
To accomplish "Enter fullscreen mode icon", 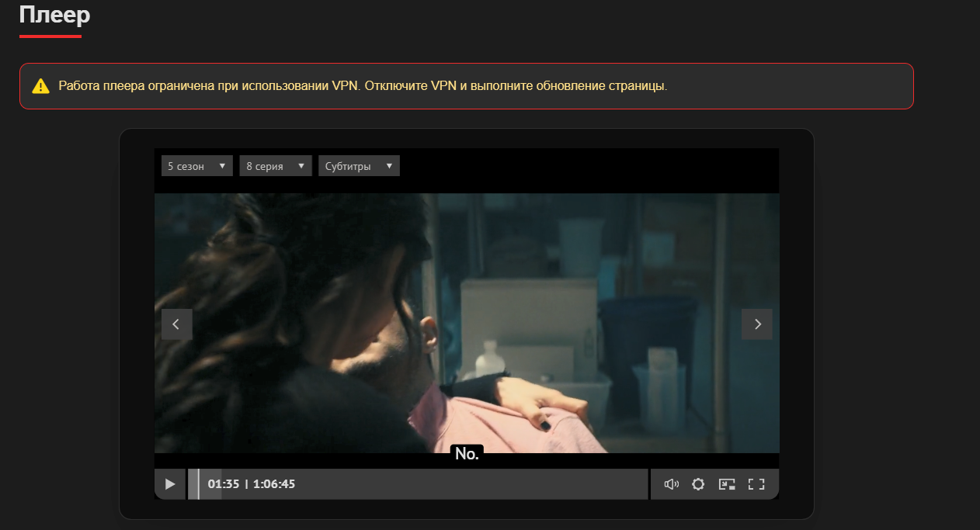I will 756,484.
